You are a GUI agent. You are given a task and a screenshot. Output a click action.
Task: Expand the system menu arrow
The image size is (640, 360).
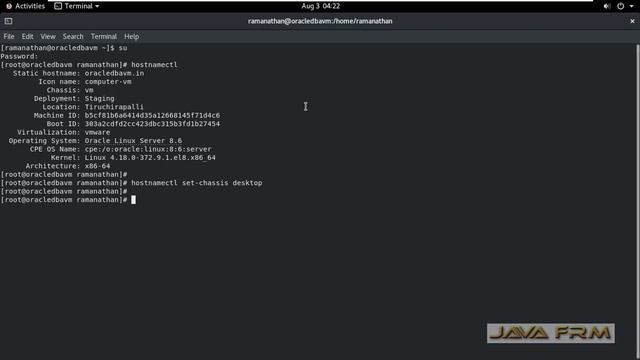pyautogui.click(x=631, y=6)
